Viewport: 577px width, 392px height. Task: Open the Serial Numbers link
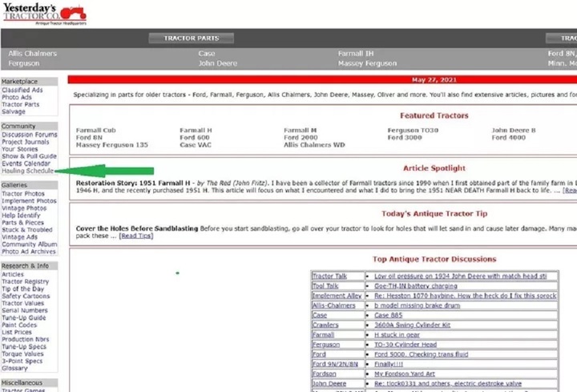pyautogui.click(x=25, y=310)
